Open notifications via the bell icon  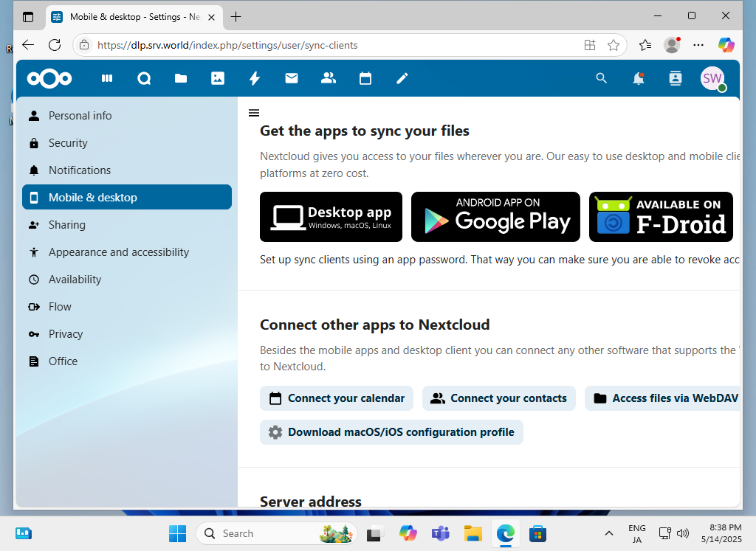pos(638,78)
